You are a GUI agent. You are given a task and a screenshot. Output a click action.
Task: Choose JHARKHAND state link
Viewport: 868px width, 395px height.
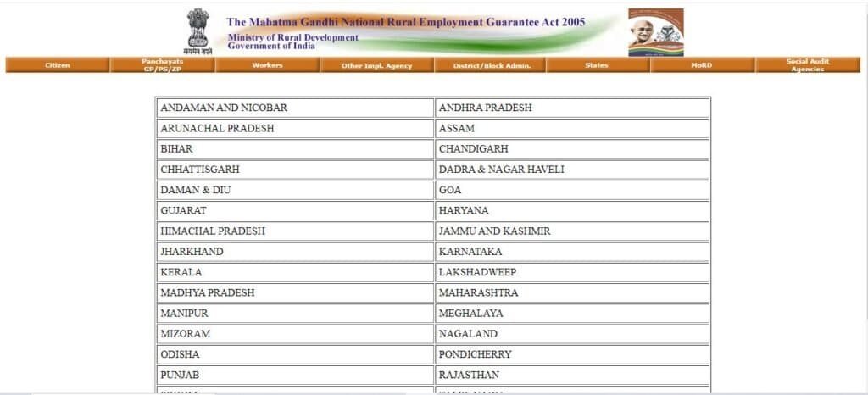[x=192, y=252]
